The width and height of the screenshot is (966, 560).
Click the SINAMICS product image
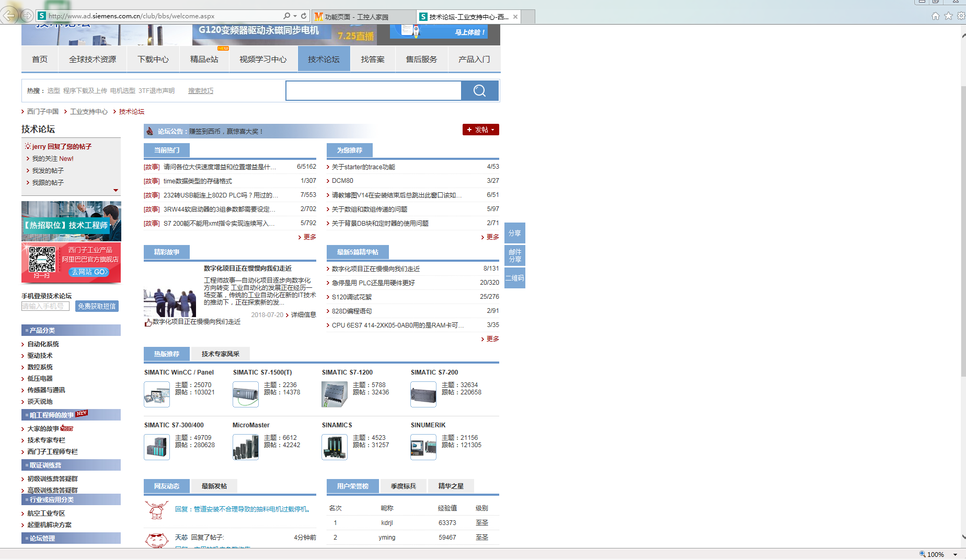(335, 447)
